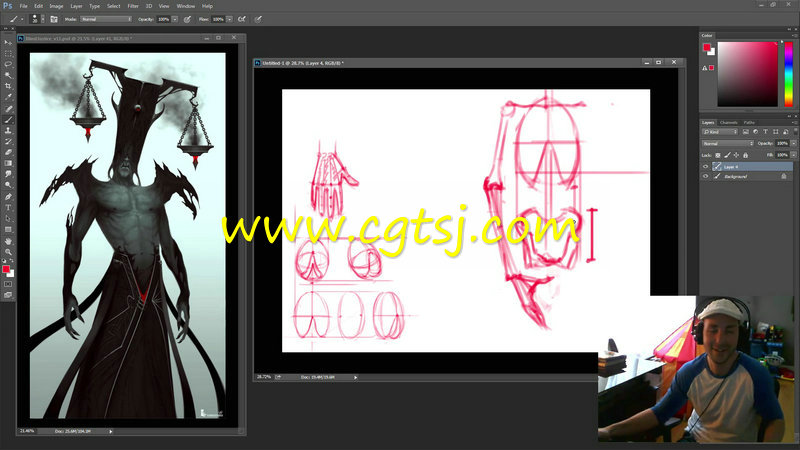The width and height of the screenshot is (800, 450).
Task: Select the Clone Stamp tool
Action: point(8,131)
